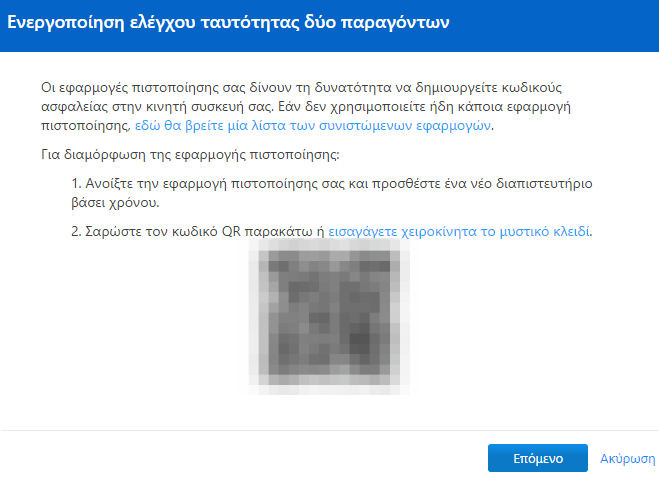The height and width of the screenshot is (477, 659).
Task: Open the manual secret key entry link
Action: click(459, 231)
